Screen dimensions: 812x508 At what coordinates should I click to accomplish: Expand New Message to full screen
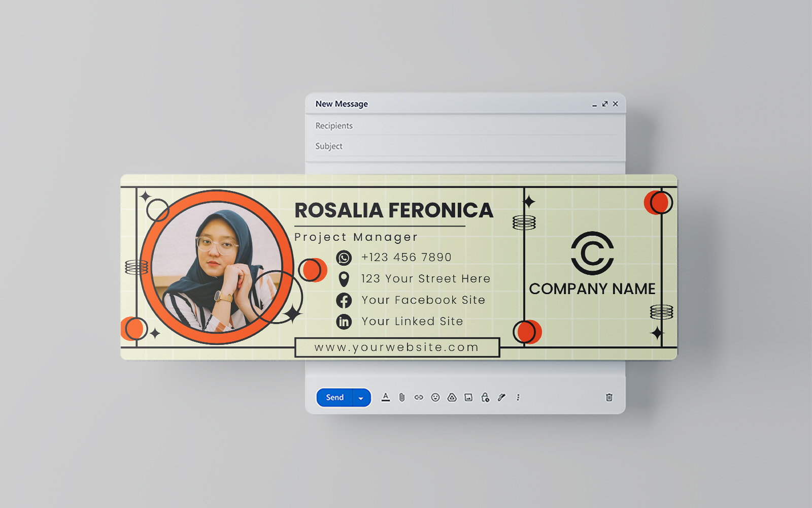pos(605,104)
